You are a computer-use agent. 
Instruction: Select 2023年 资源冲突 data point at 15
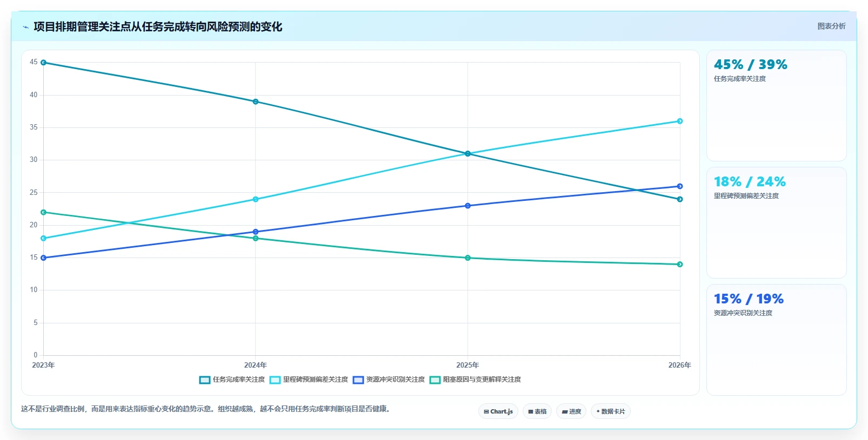43,258
